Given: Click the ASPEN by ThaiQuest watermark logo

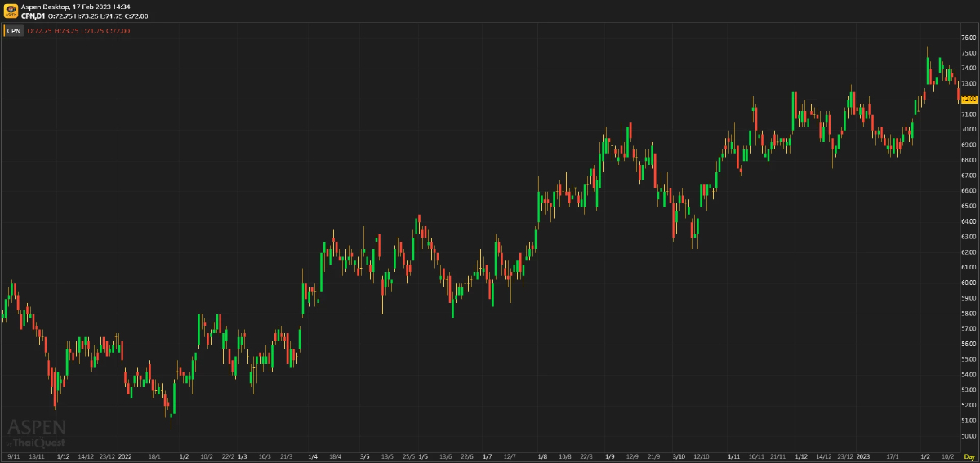Looking at the screenshot, I should click(x=37, y=430).
